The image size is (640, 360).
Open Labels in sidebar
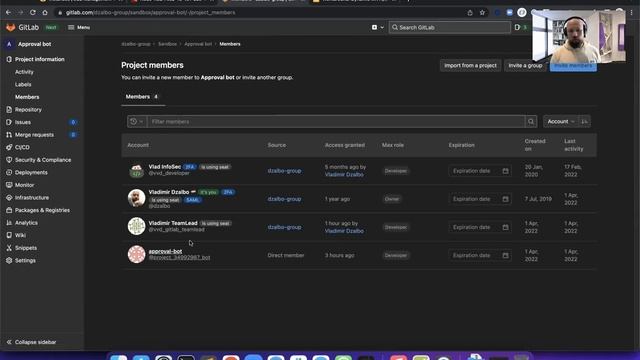tap(23, 84)
